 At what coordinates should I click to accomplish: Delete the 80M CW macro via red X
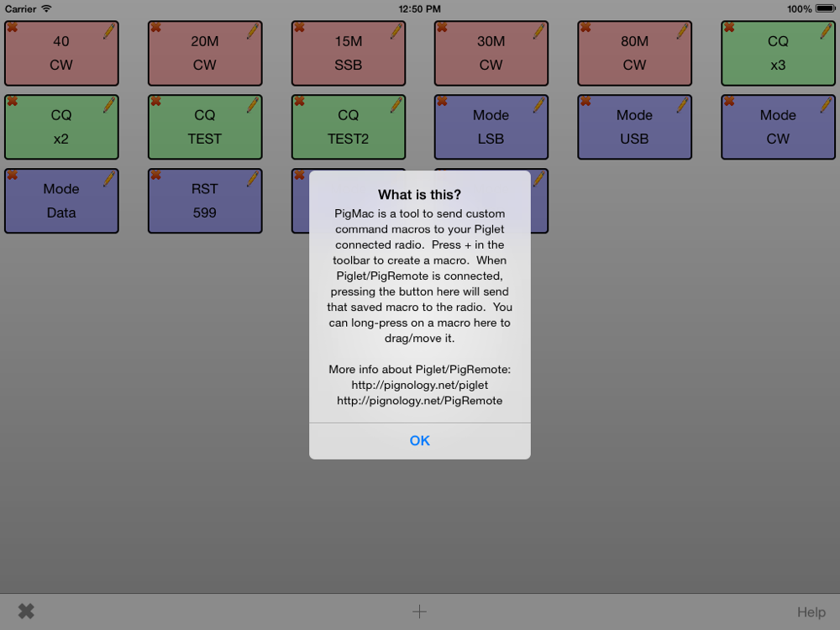[585, 28]
